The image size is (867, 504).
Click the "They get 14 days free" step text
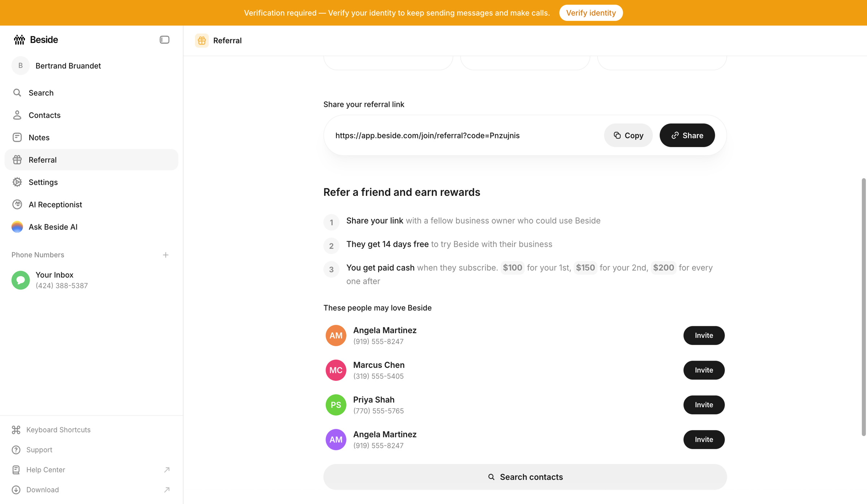pyautogui.click(x=388, y=244)
